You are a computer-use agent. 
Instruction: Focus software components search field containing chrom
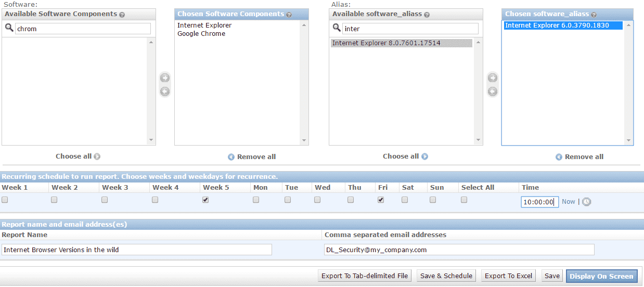tap(83, 29)
